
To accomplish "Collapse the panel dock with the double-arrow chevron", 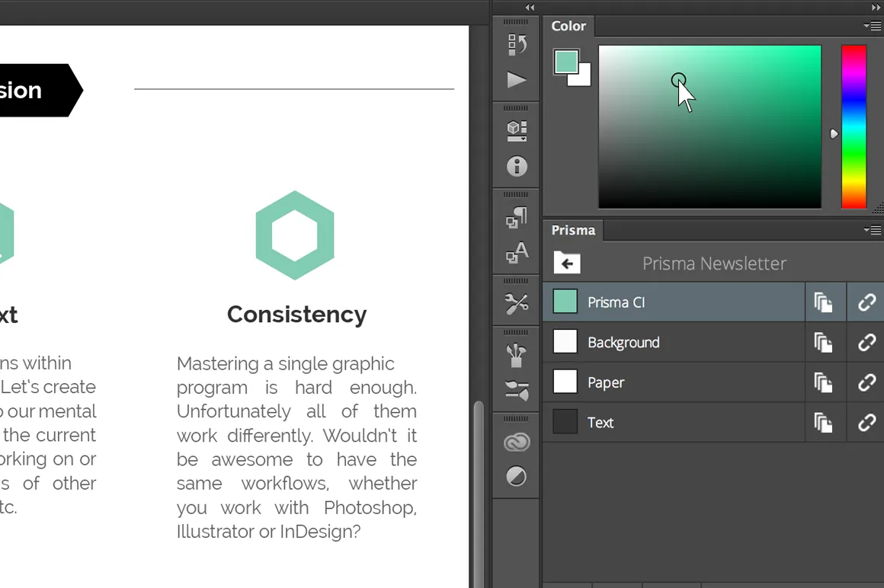I will (529, 7).
